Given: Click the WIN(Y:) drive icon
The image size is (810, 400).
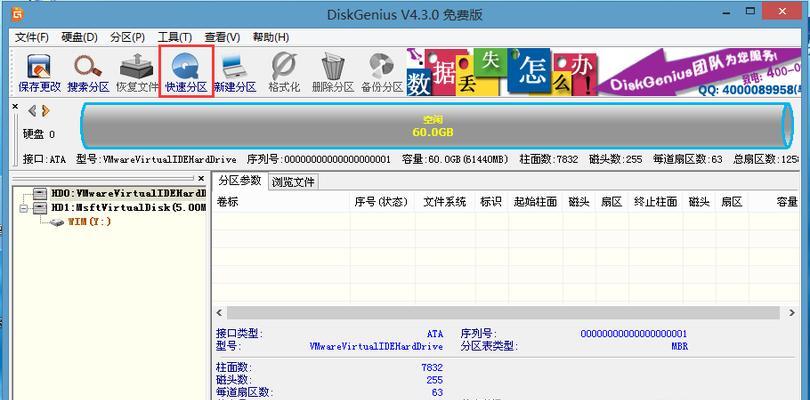Looking at the screenshot, I should 57,222.
